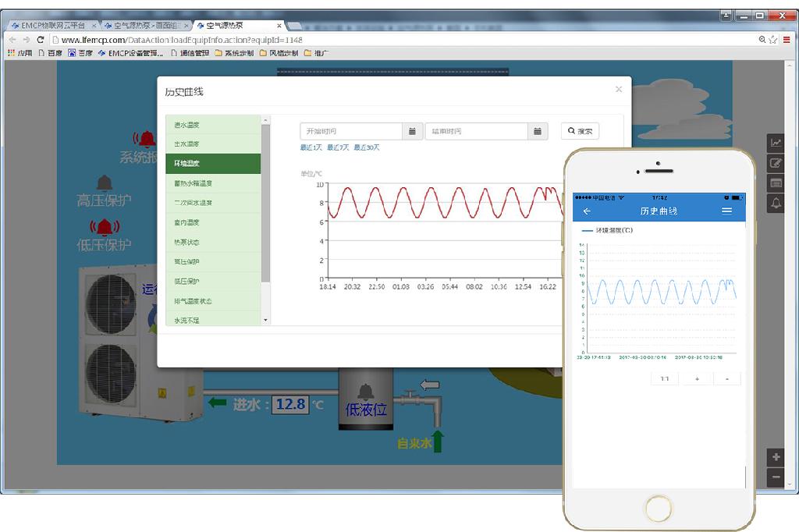The height and width of the screenshot is (532, 799).
Task: Open the end-time calendar picker
Action: click(538, 132)
